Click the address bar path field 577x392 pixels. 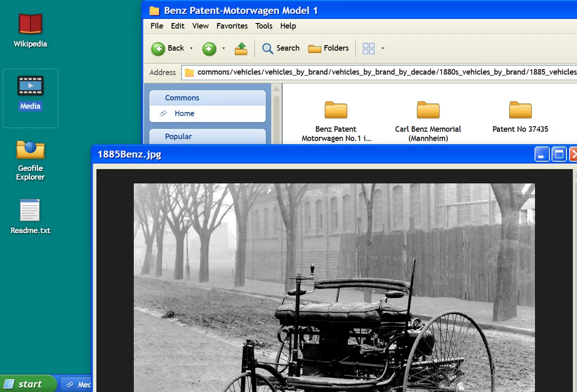379,73
